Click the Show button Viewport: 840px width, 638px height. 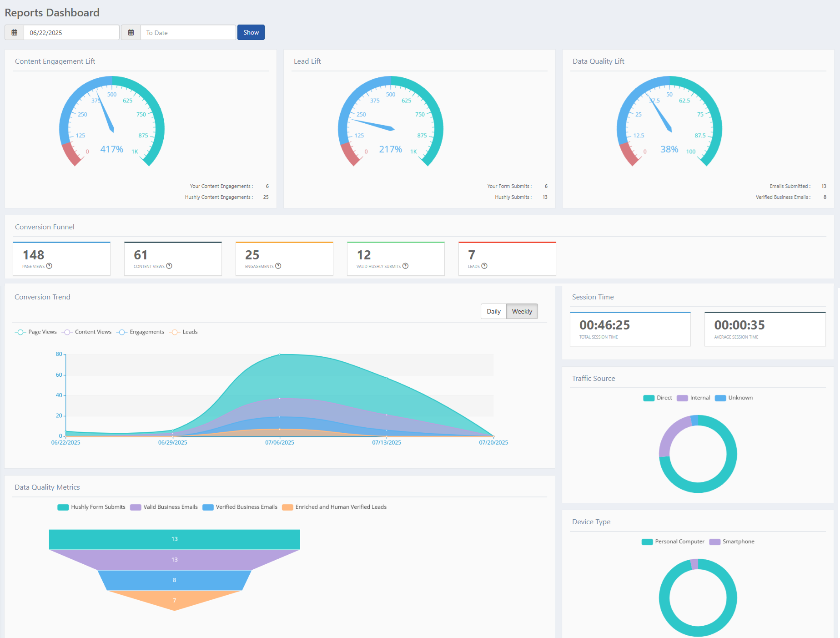251,32
